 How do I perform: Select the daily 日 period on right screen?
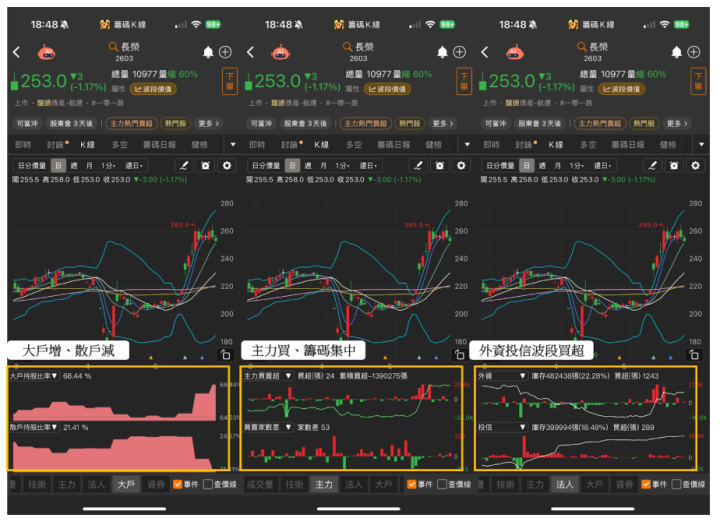(x=527, y=165)
